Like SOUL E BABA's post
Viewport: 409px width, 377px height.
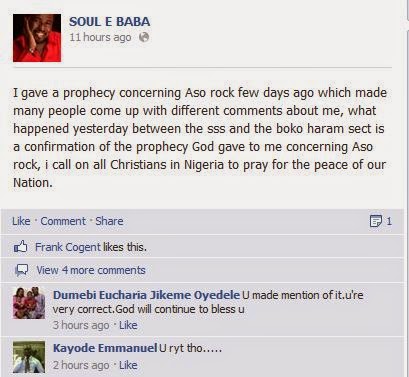(x=21, y=221)
